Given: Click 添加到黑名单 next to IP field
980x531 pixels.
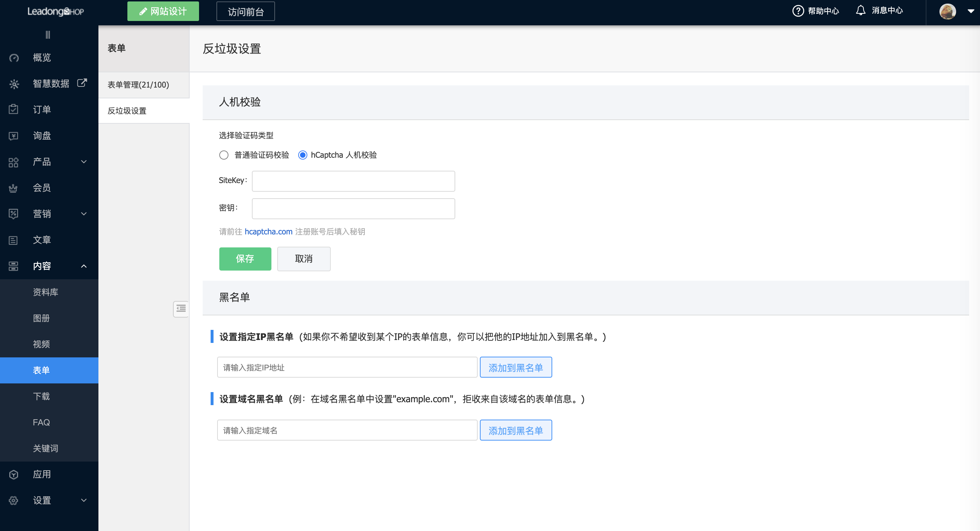Looking at the screenshot, I should [x=515, y=368].
